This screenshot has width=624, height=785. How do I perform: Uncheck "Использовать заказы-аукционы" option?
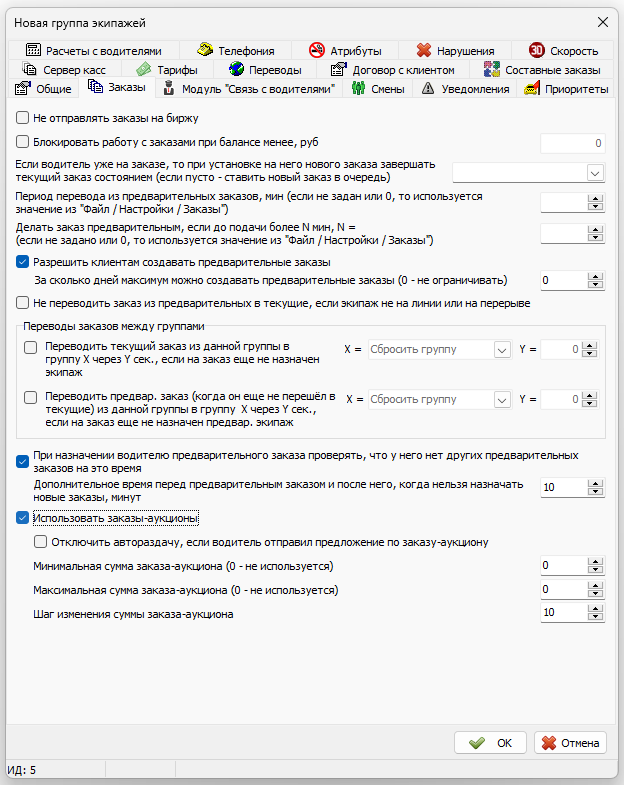23,518
